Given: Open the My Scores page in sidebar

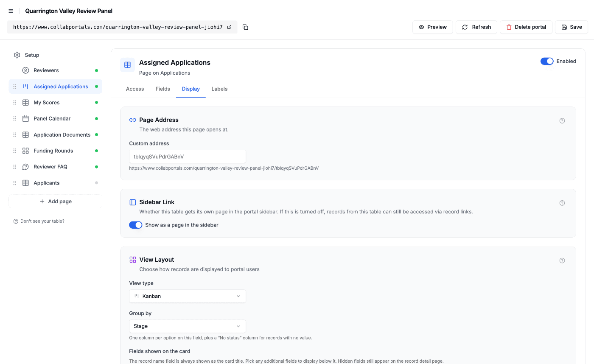Looking at the screenshot, I should [x=56, y=103].
